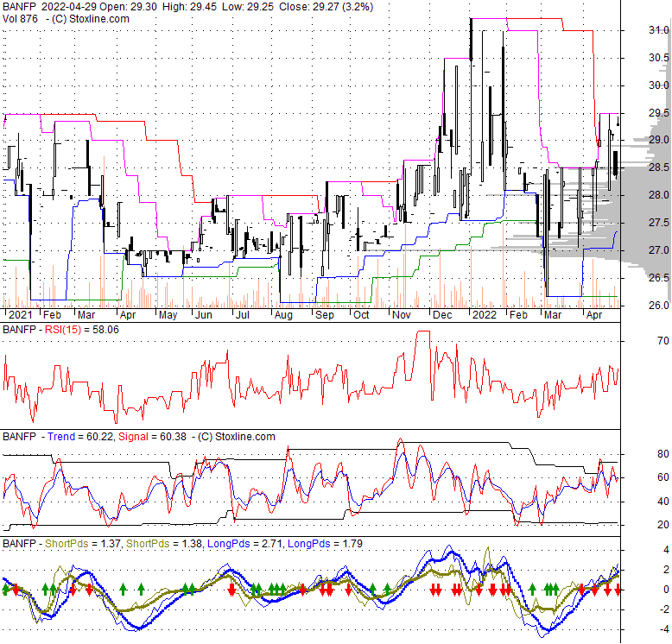The height and width of the screenshot is (644, 672).
Task: Click the Vol 876 volume readout
Action: (x=20, y=19)
